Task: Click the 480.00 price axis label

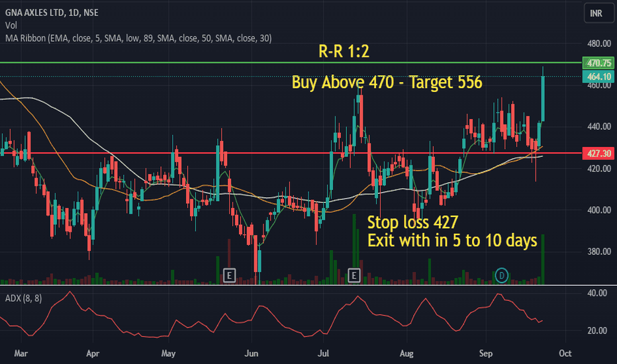Action: point(599,44)
